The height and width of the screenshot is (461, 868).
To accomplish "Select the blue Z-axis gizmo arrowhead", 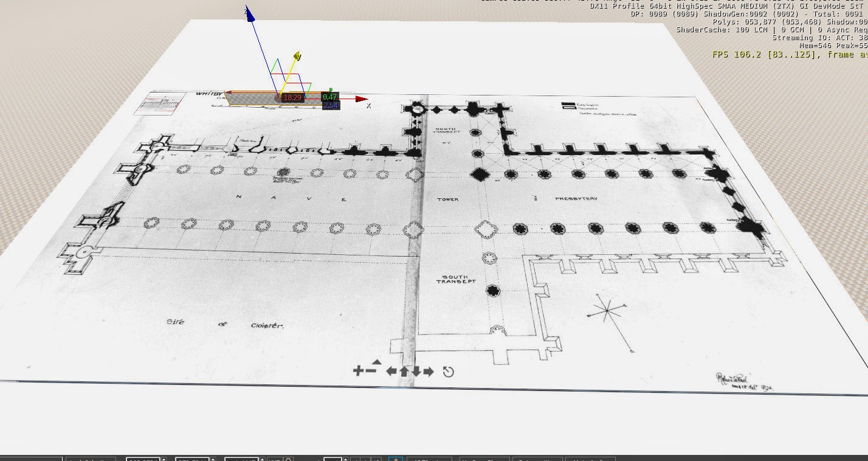I will point(250,14).
